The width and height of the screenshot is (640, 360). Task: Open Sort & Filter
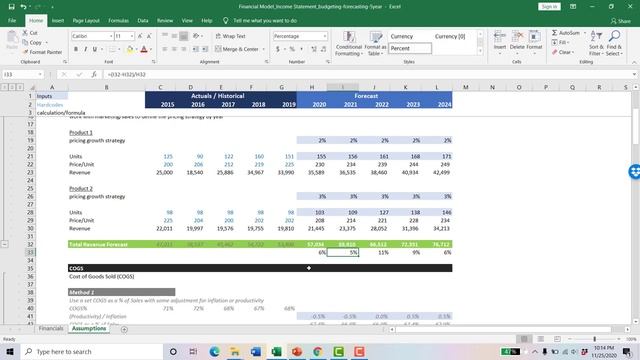point(596,44)
